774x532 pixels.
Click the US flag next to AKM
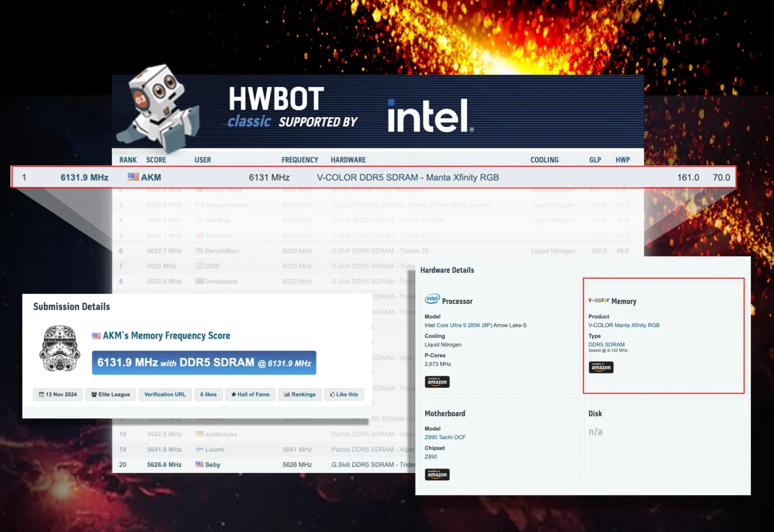coord(133,177)
